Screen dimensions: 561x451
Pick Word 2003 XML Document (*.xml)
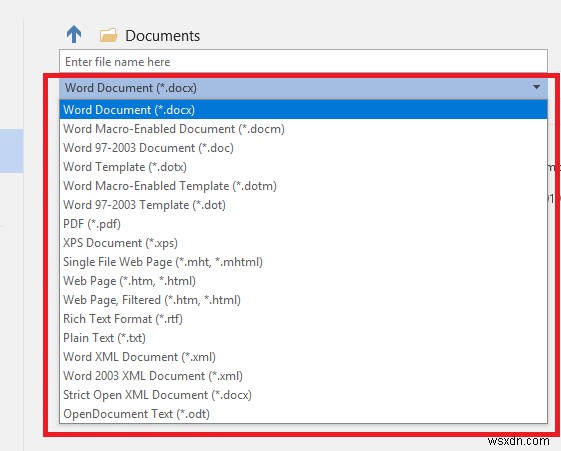pyautogui.click(x=303, y=375)
